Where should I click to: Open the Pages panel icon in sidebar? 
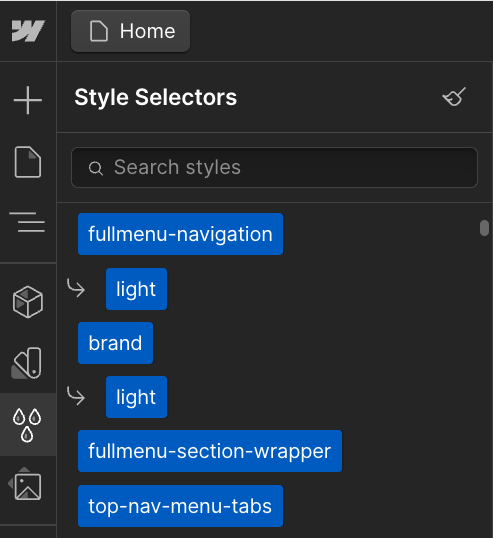pos(28,162)
